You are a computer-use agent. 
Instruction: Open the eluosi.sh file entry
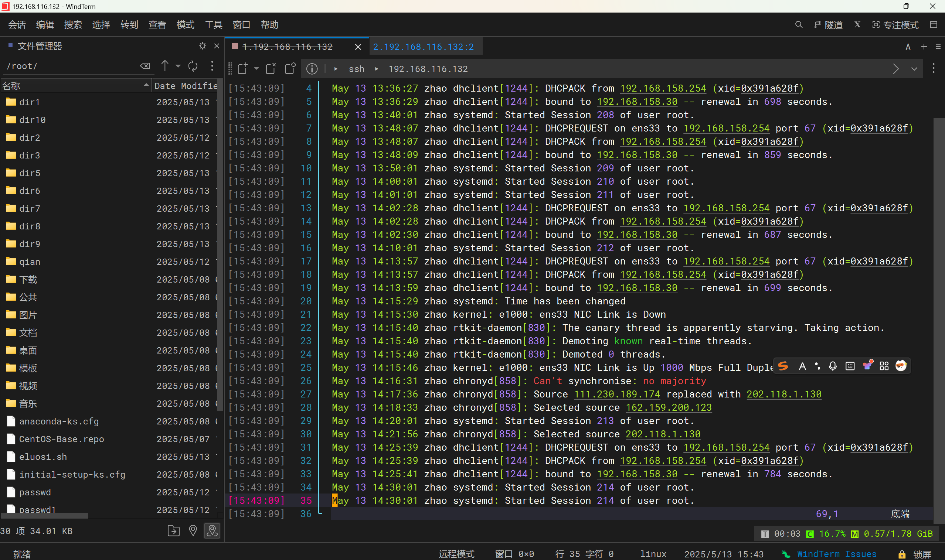[43, 457]
